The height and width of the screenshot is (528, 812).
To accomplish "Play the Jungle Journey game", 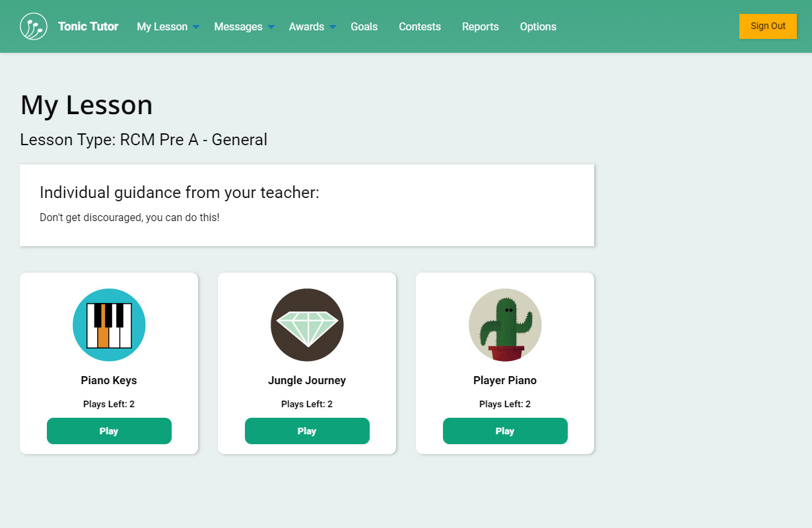I will tap(307, 431).
